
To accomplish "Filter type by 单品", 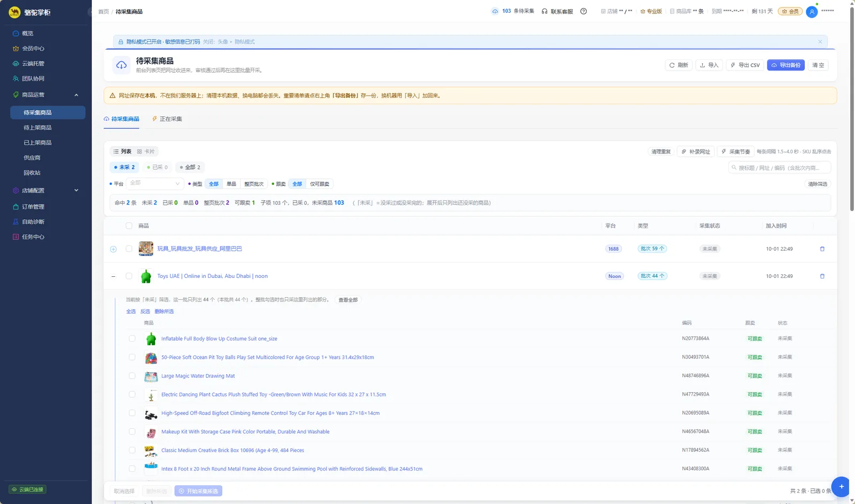I will click(231, 184).
